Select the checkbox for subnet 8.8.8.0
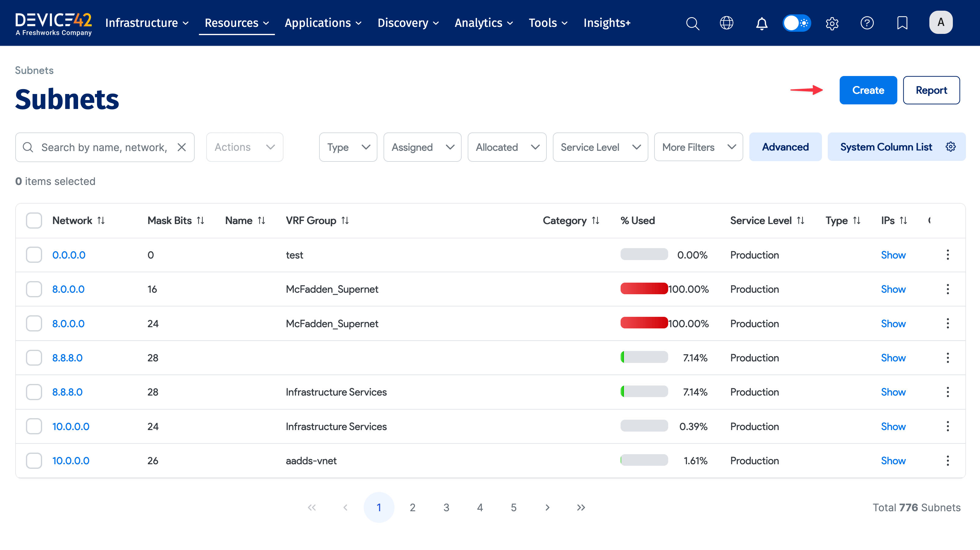The image size is (980, 550). [x=34, y=357]
